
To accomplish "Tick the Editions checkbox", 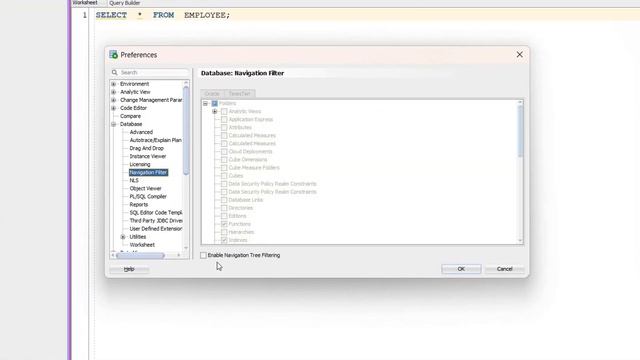I will point(224,216).
